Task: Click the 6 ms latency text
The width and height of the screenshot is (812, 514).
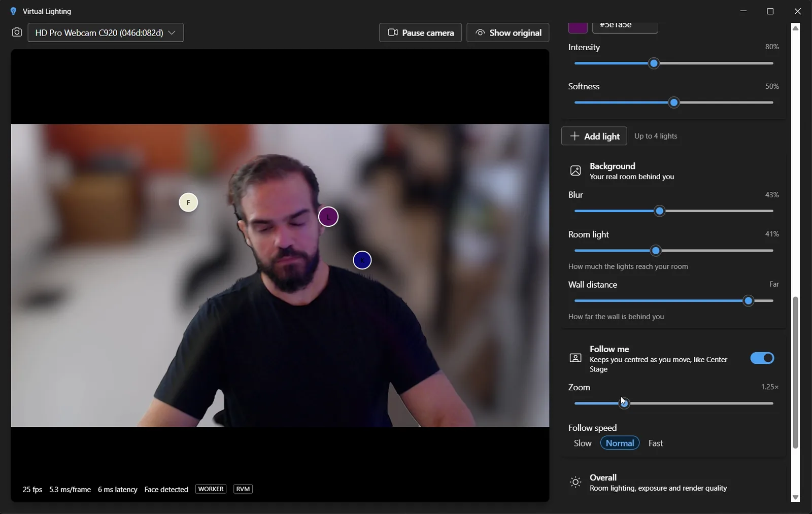Action: pos(118,490)
